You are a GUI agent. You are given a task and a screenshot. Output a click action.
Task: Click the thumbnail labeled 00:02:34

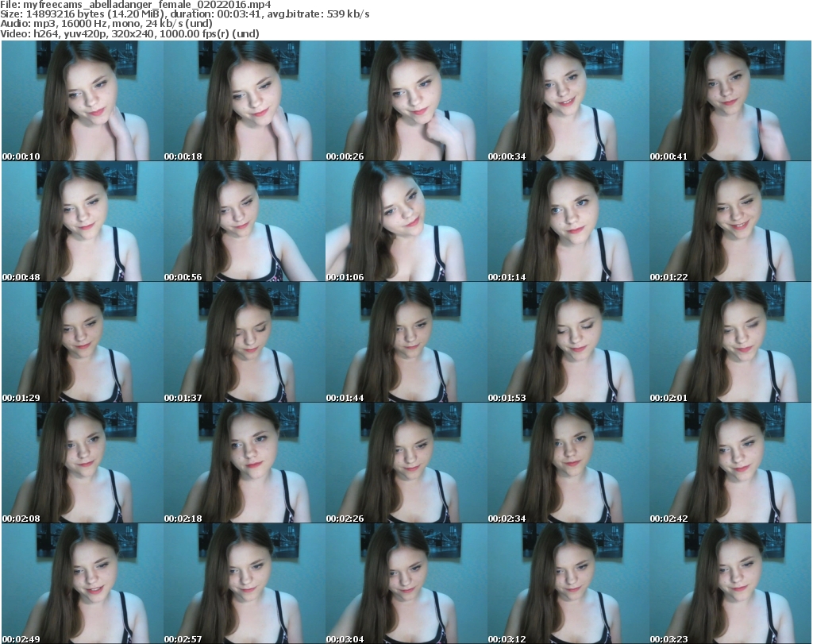click(x=568, y=462)
